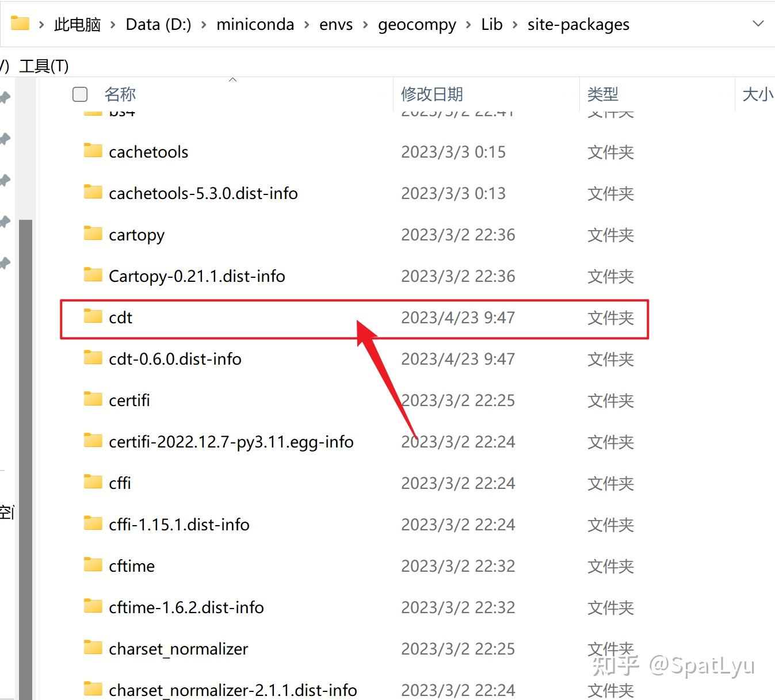Select the cdt-0.6.0.dist-info row
This screenshot has height=700, width=775.
tap(174, 359)
